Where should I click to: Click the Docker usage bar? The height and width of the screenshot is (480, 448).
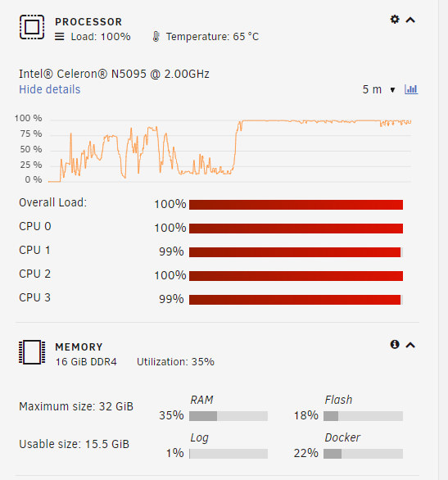363,454
